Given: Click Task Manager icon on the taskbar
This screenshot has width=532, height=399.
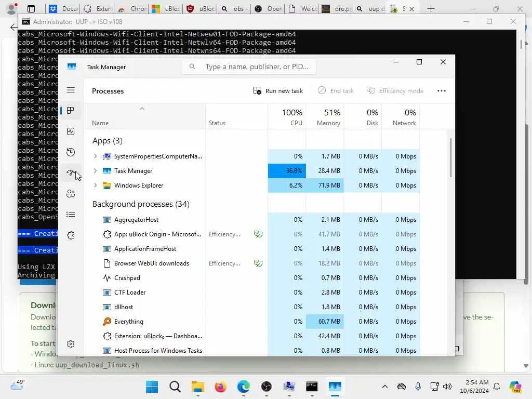Looking at the screenshot, I should 335,387.
